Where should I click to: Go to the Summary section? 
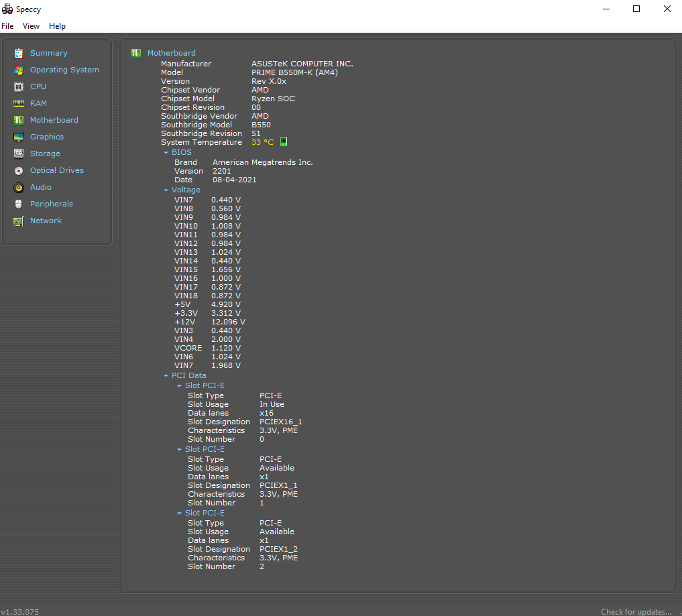(49, 53)
